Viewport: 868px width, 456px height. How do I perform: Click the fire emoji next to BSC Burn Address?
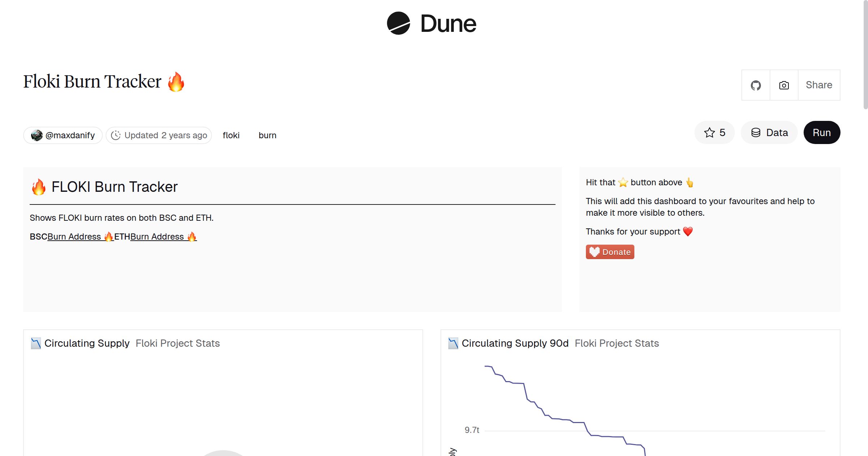pos(108,236)
